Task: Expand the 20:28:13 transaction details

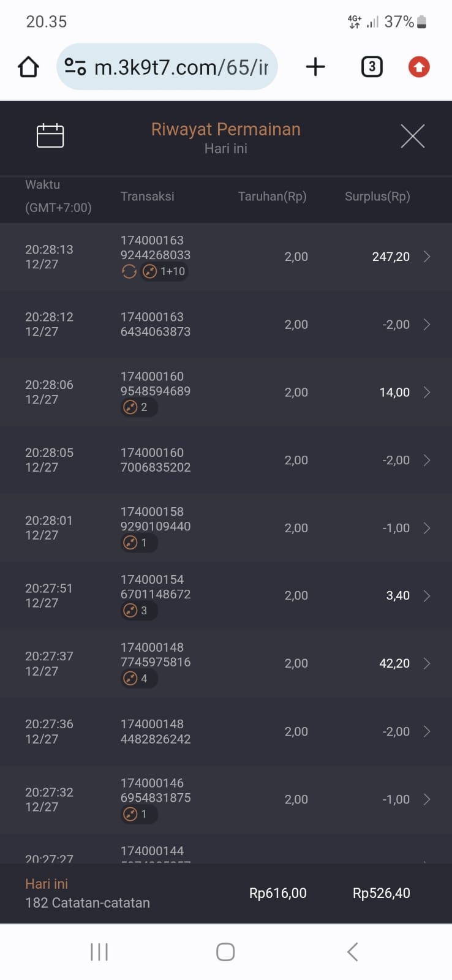Action: click(427, 257)
